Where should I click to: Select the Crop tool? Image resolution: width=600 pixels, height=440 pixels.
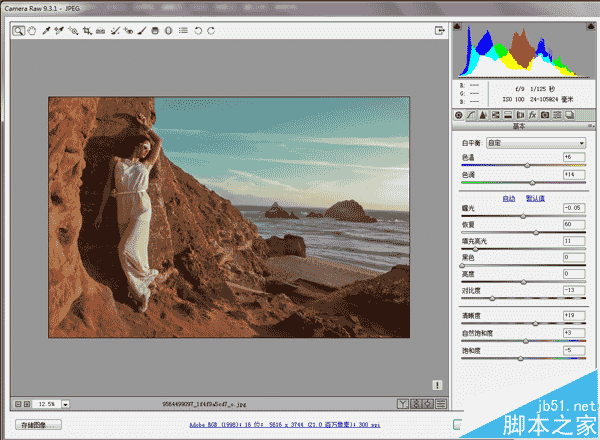pyautogui.click(x=87, y=31)
